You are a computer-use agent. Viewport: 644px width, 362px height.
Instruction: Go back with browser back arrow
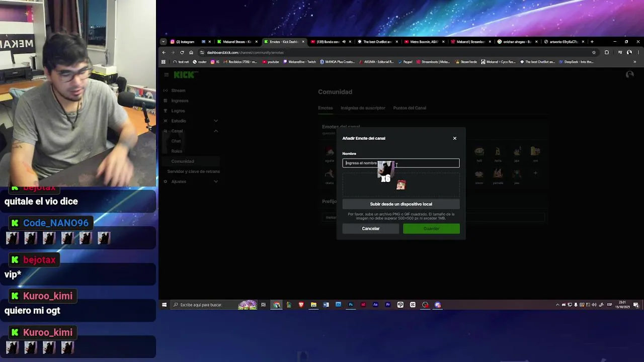tap(164, 52)
